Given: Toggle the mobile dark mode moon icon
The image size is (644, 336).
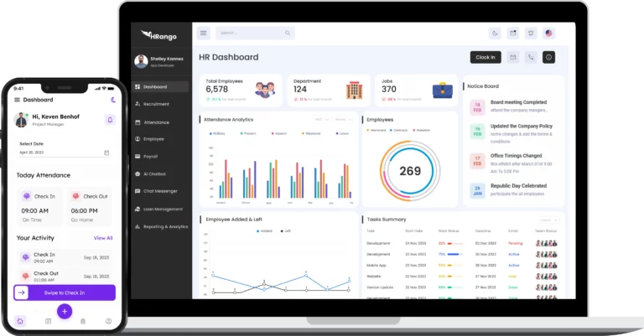Looking at the screenshot, I should pos(113,100).
